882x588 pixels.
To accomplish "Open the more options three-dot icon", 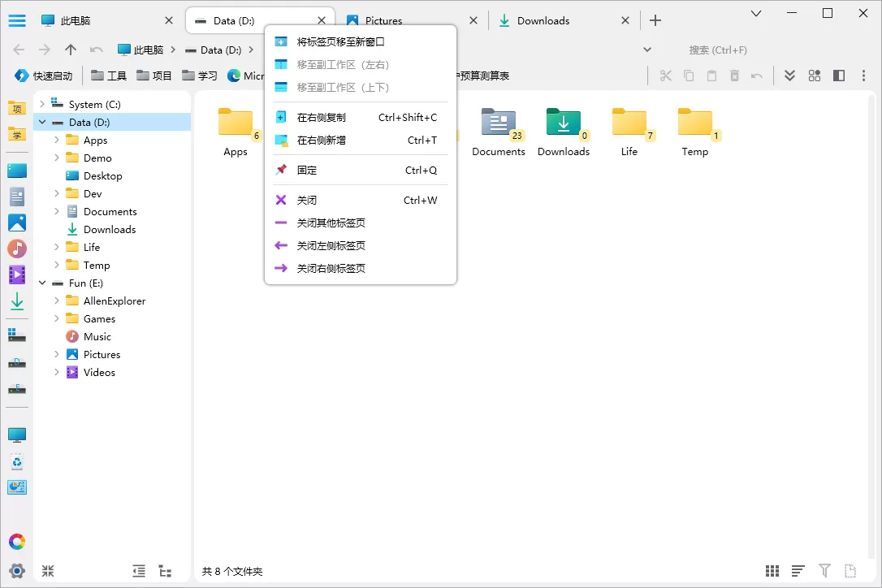I will click(x=862, y=75).
